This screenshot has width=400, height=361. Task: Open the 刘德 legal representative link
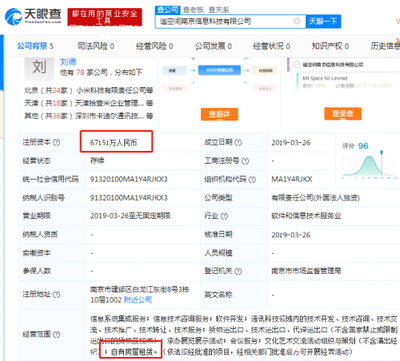(x=68, y=62)
